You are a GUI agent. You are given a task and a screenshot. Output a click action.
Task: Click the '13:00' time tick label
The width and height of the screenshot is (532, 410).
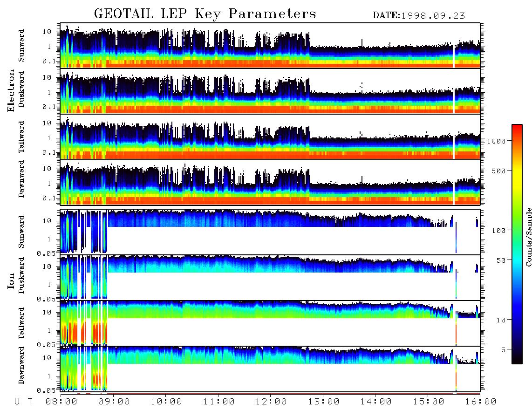(x=323, y=402)
